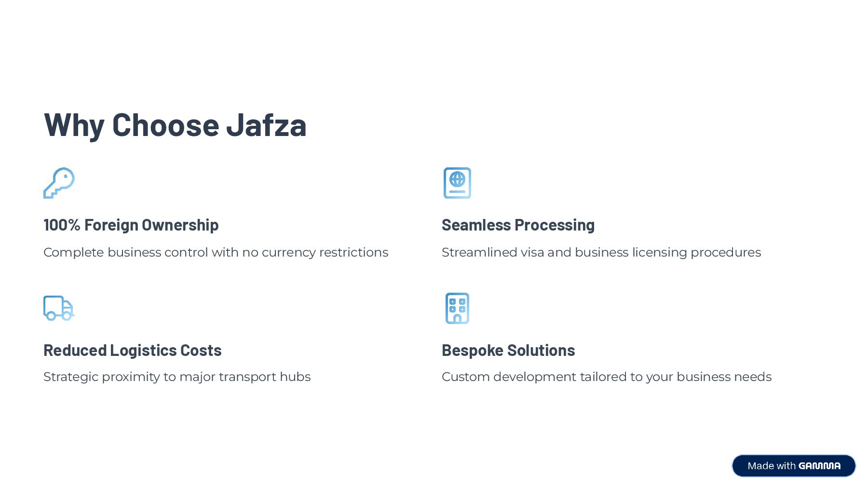Select the 'Bespoke Solutions' heading
The width and height of the screenshot is (868, 489).
(508, 350)
